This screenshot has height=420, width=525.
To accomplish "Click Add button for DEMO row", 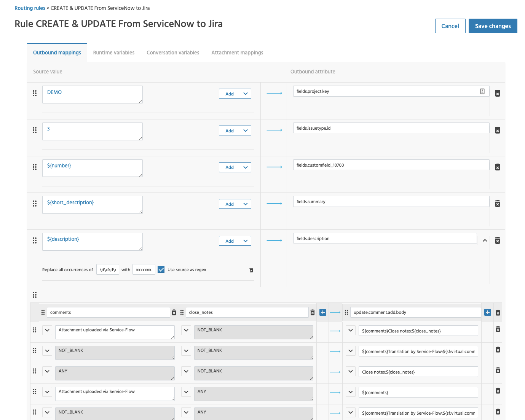I will coord(230,94).
